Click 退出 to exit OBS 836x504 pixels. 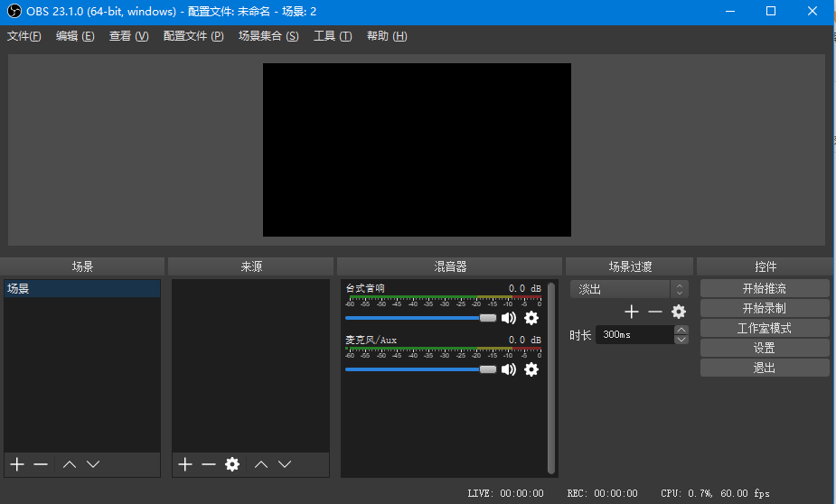click(x=765, y=368)
